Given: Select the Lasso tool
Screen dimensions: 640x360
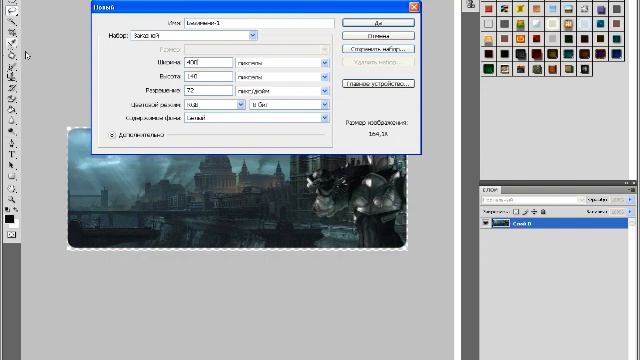Looking at the screenshot, I should [x=11, y=11].
